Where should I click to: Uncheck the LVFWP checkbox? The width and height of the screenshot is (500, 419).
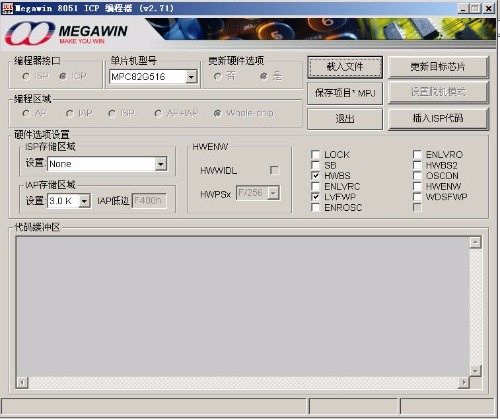315,197
